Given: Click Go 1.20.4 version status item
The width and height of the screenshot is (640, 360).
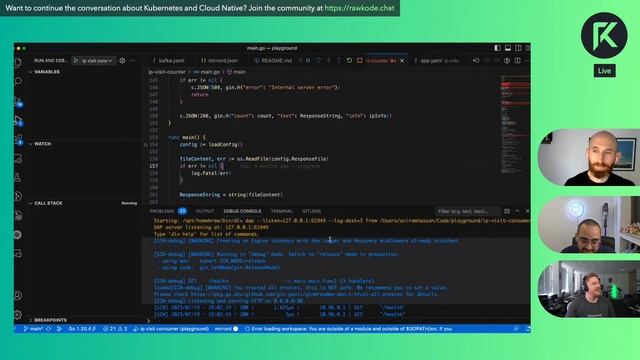Looking at the screenshot, I should pyautogui.click(x=82, y=329).
